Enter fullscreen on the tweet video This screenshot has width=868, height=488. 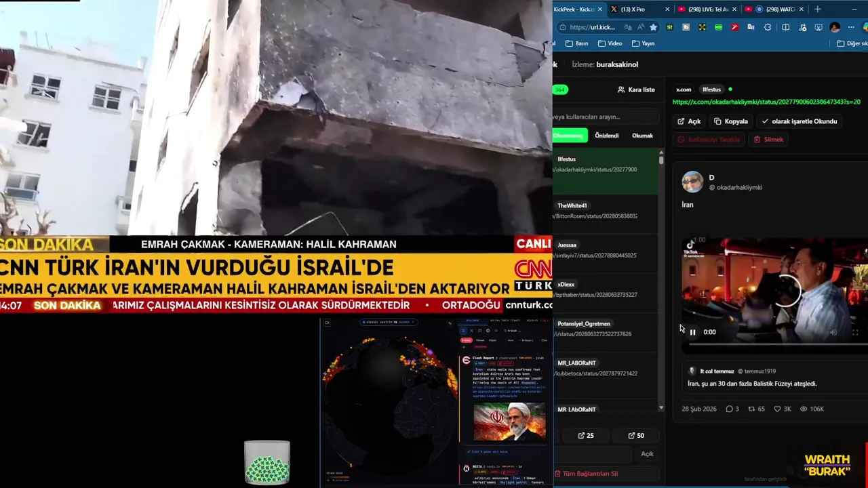854,332
